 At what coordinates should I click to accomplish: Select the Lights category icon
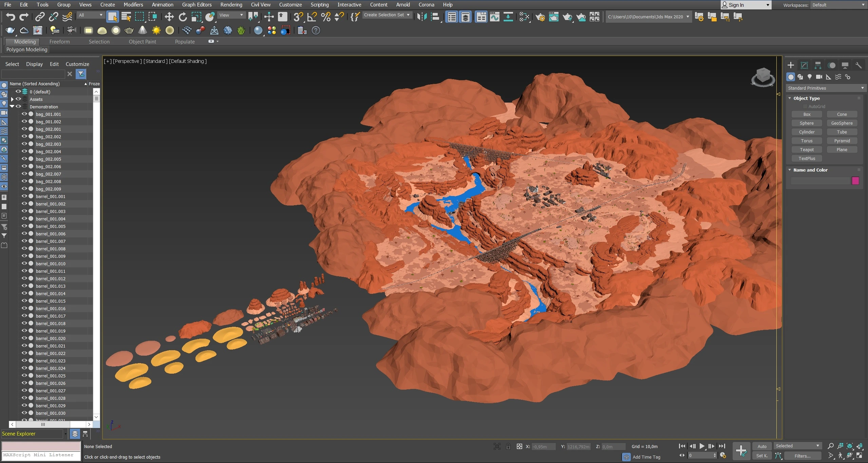click(x=810, y=77)
